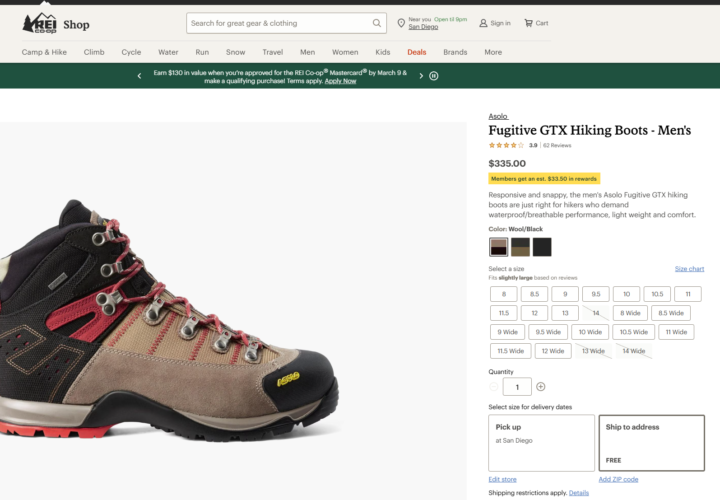Open Camp & Hike menu
720x500 pixels.
44,52
